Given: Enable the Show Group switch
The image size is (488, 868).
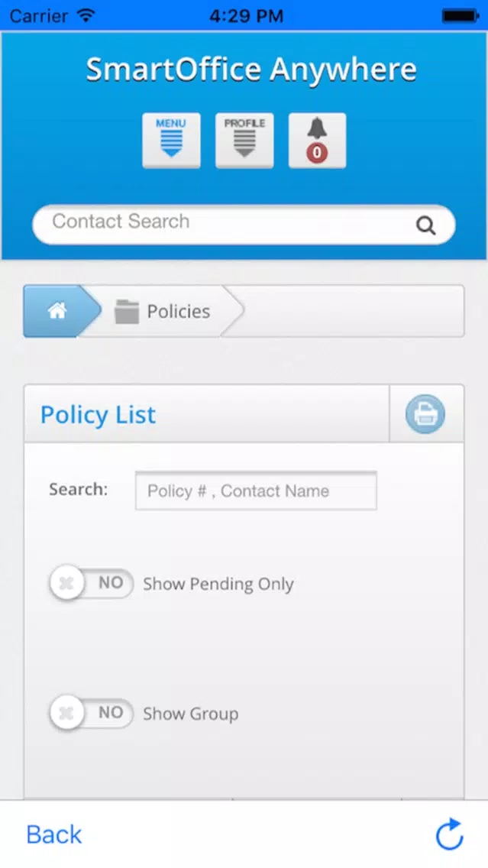Looking at the screenshot, I should point(92,713).
